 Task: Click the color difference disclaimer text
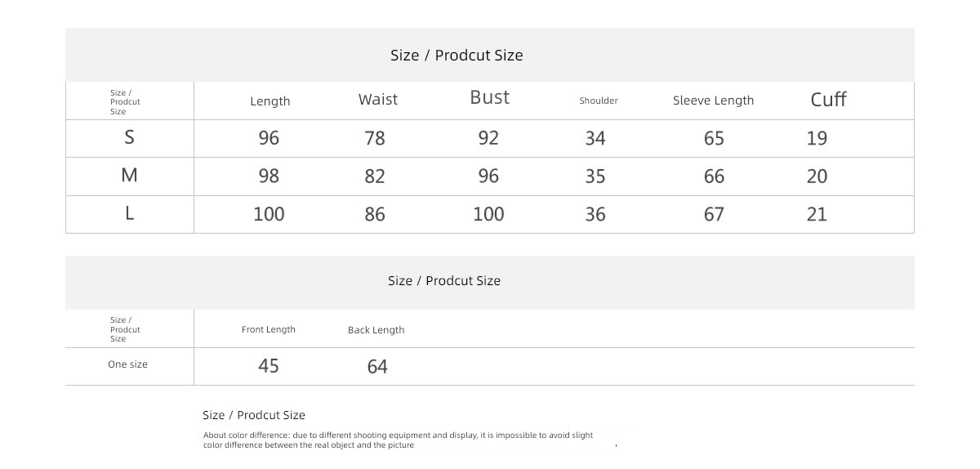pyautogui.click(x=399, y=440)
